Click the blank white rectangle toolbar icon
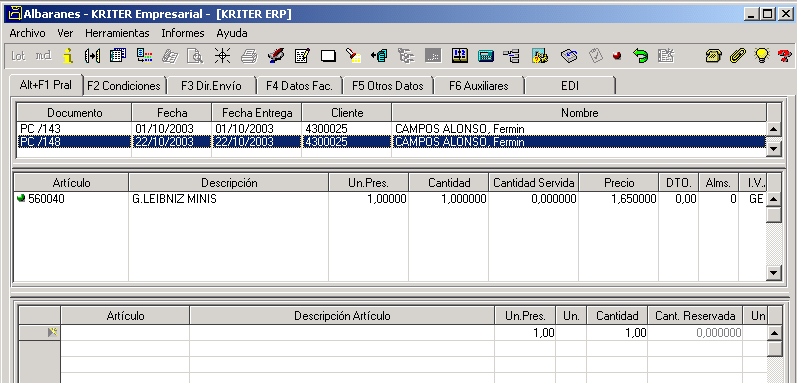 coord(328,56)
